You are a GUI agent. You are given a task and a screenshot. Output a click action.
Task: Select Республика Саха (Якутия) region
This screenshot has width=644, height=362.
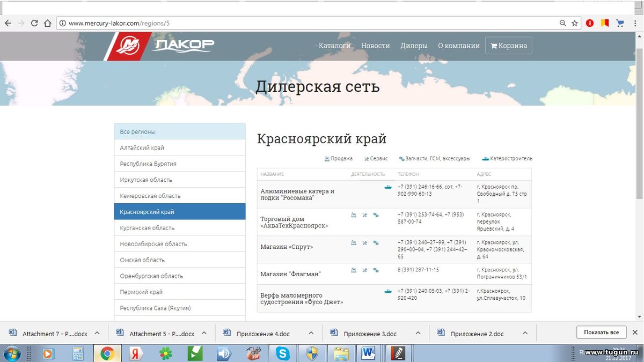coord(180,308)
